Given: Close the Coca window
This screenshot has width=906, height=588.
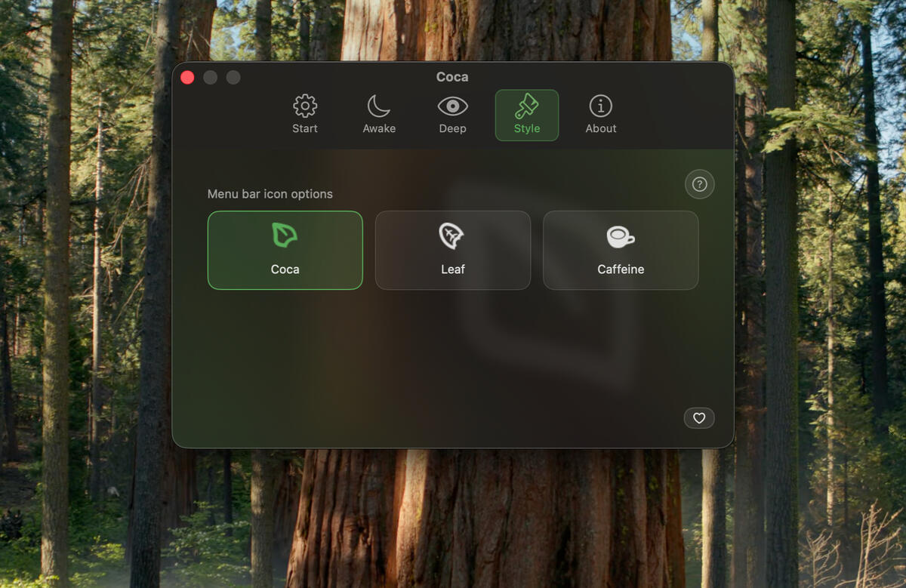Looking at the screenshot, I should pos(186,77).
